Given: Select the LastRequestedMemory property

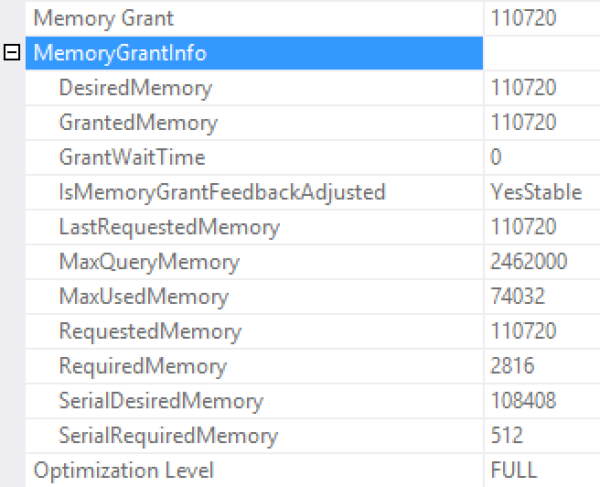Looking at the screenshot, I should click(x=169, y=227).
